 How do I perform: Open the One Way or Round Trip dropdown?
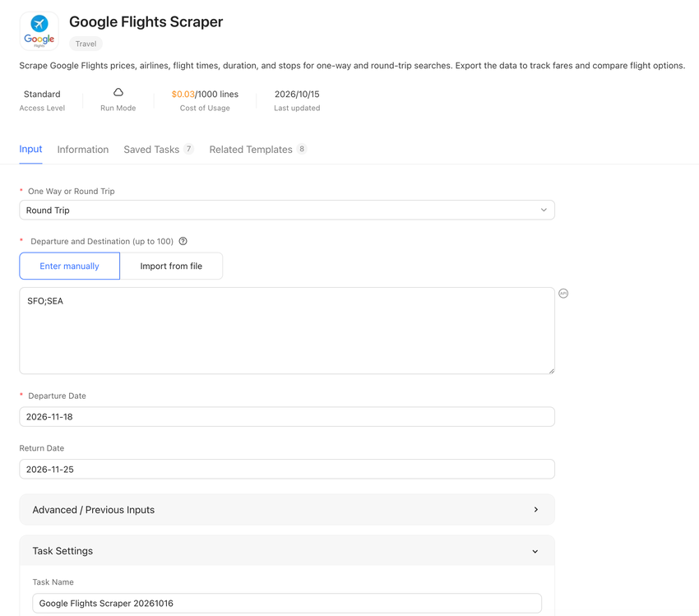[x=287, y=210]
